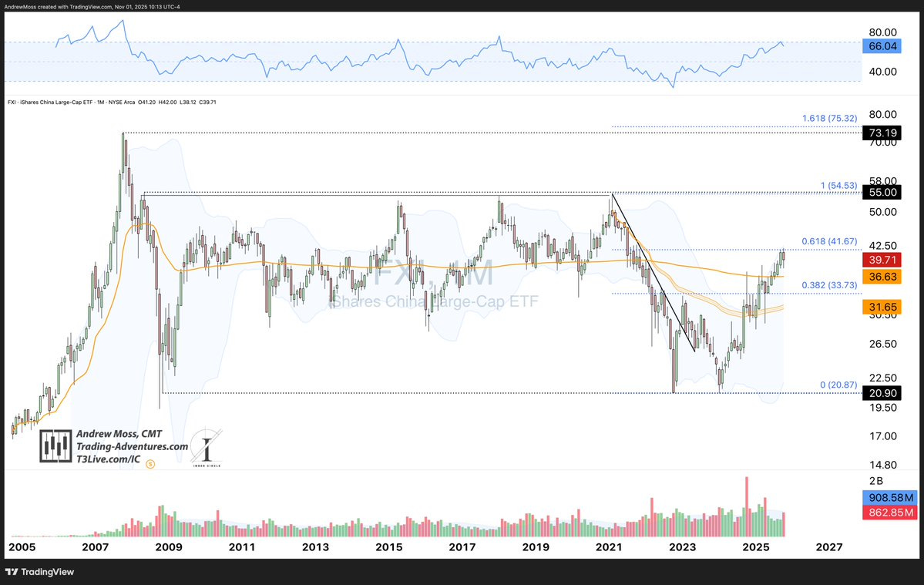Viewport: 924px width, 585px height.
Task: Click the 2013 year on time axis
Action: point(315,547)
